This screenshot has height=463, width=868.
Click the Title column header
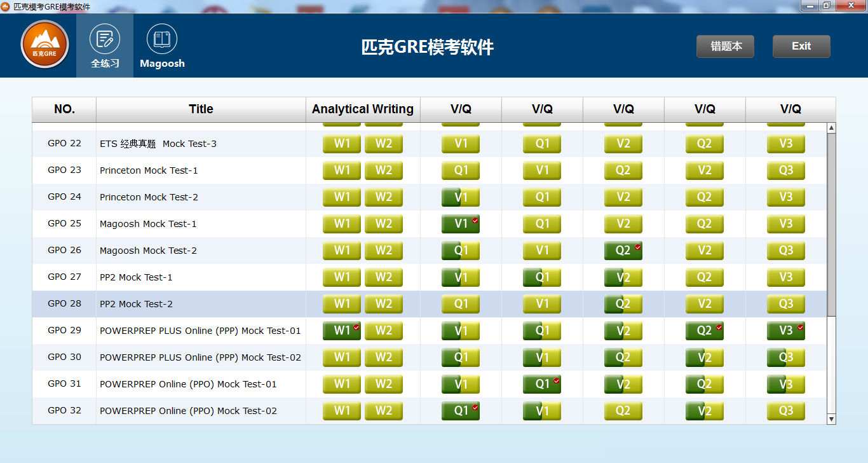pyautogui.click(x=201, y=109)
